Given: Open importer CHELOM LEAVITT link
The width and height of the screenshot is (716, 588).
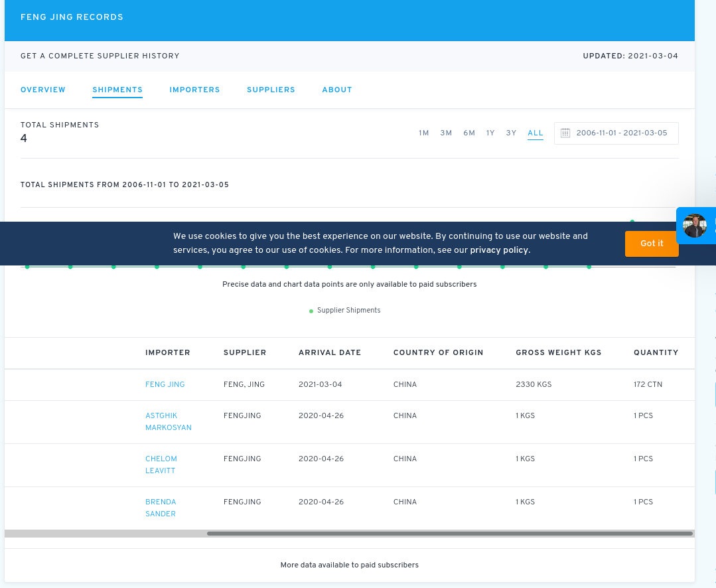Looking at the screenshot, I should click(161, 465).
